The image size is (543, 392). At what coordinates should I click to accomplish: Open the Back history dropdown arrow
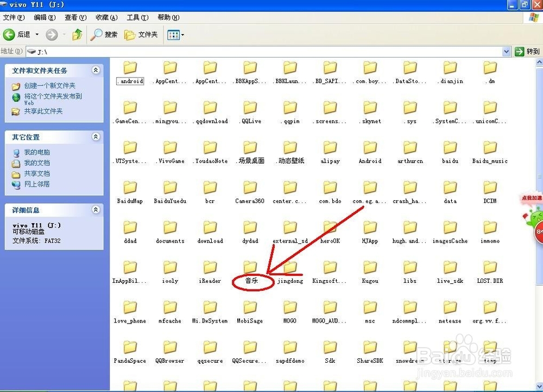point(37,34)
